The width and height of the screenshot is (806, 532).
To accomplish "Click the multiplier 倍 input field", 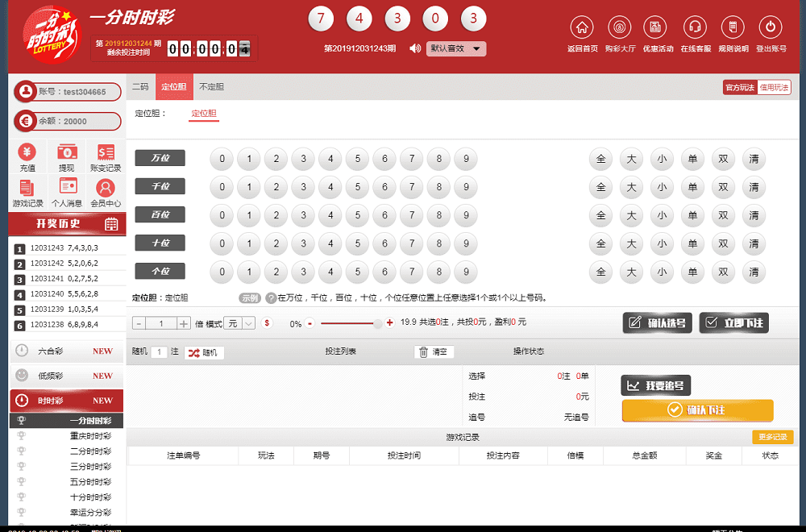I will 161,323.
